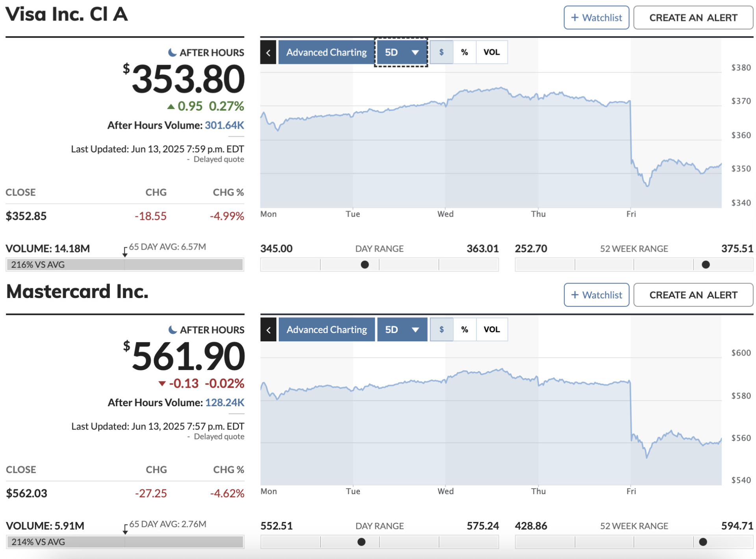Viewport: 756px width, 559px height.
Task: Open Visa 5D time range dropdown
Action: point(402,52)
